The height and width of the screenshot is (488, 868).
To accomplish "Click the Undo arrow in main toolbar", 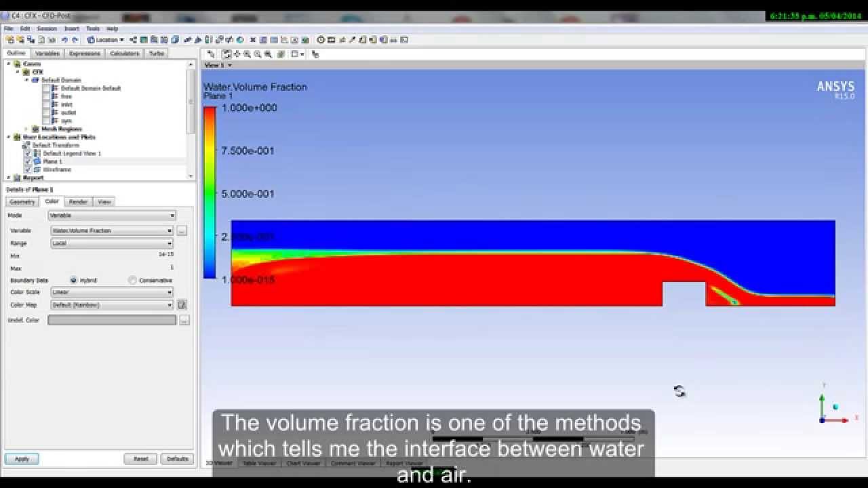I will (64, 40).
